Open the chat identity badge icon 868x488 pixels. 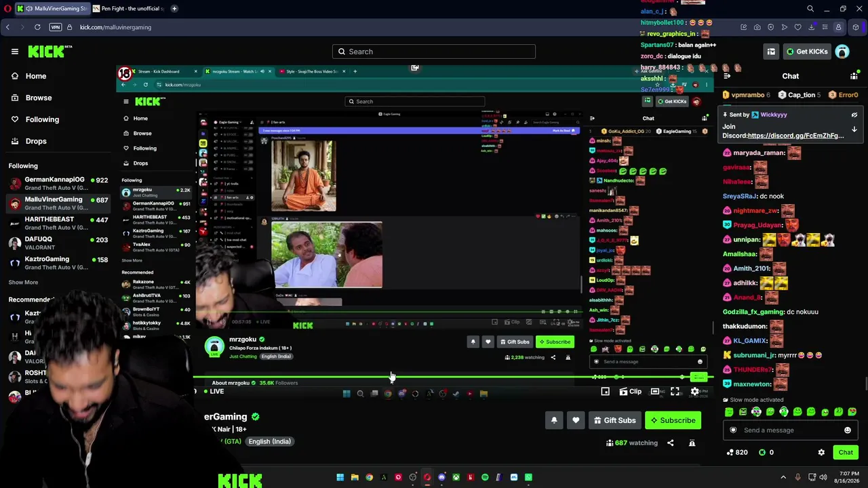(733, 430)
